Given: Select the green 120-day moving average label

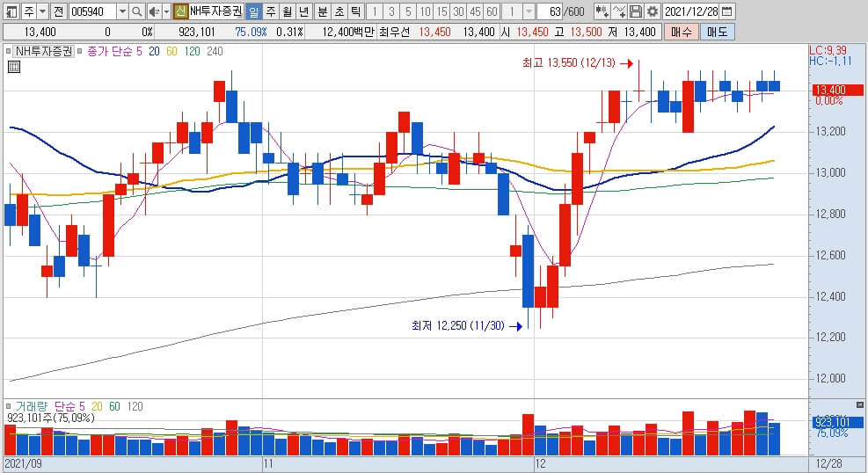Looking at the screenshot, I should (x=192, y=52).
